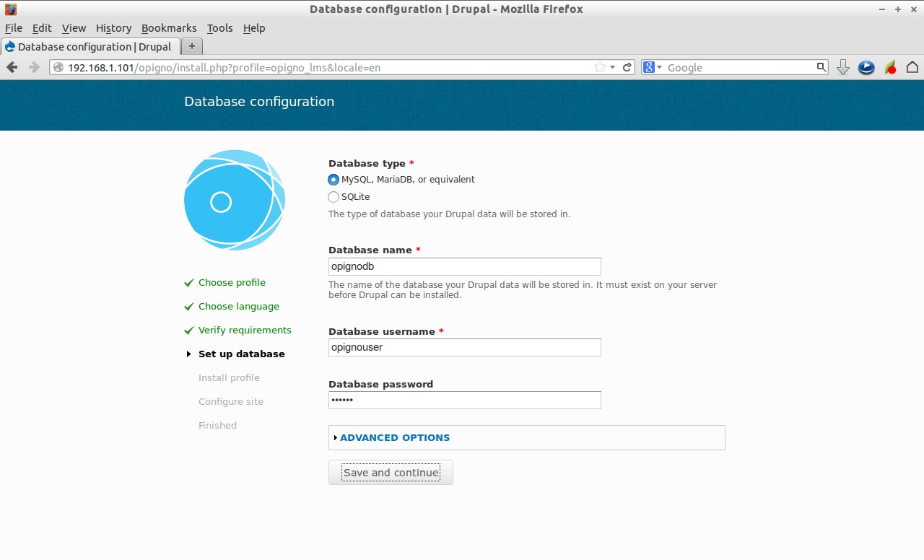Open a new tab with plus button

point(191,46)
